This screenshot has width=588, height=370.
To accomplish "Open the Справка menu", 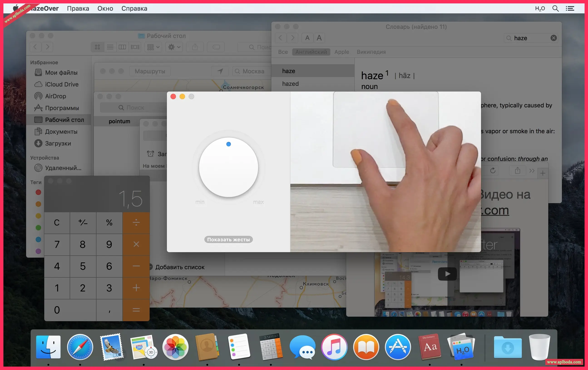I will coord(134,9).
